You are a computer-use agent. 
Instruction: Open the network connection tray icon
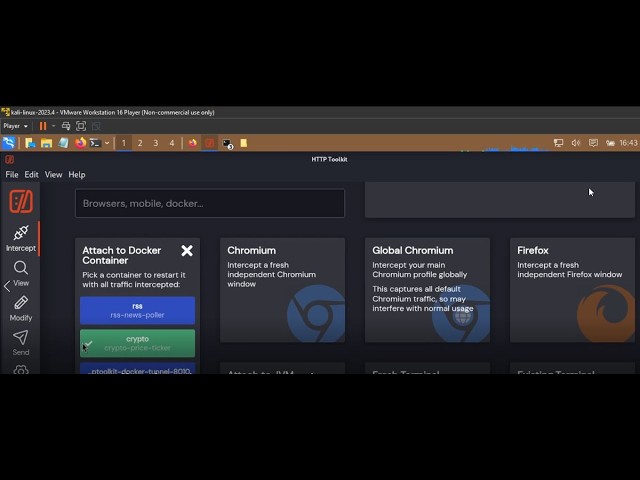[558, 143]
